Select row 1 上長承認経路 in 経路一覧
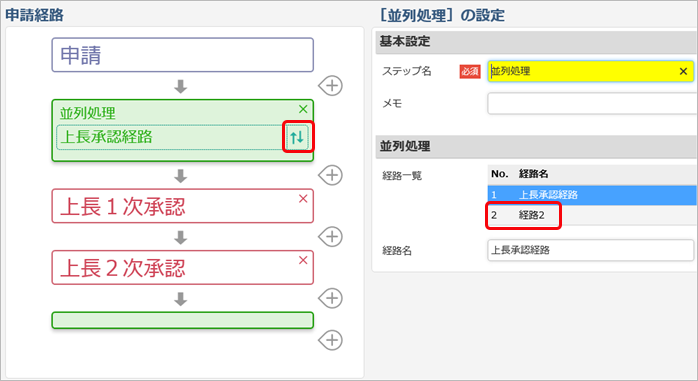Screen dimensions: 698x381 coord(592,195)
